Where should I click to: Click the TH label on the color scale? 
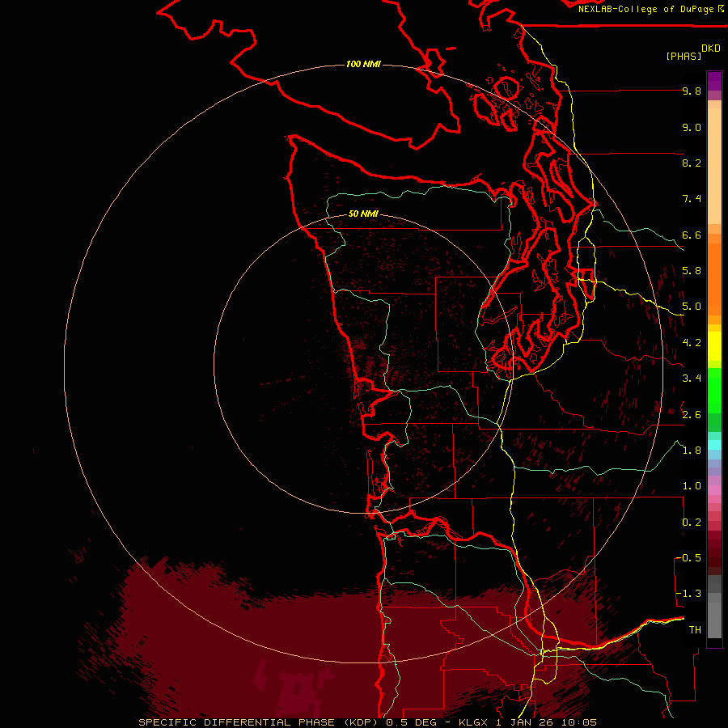[695, 630]
